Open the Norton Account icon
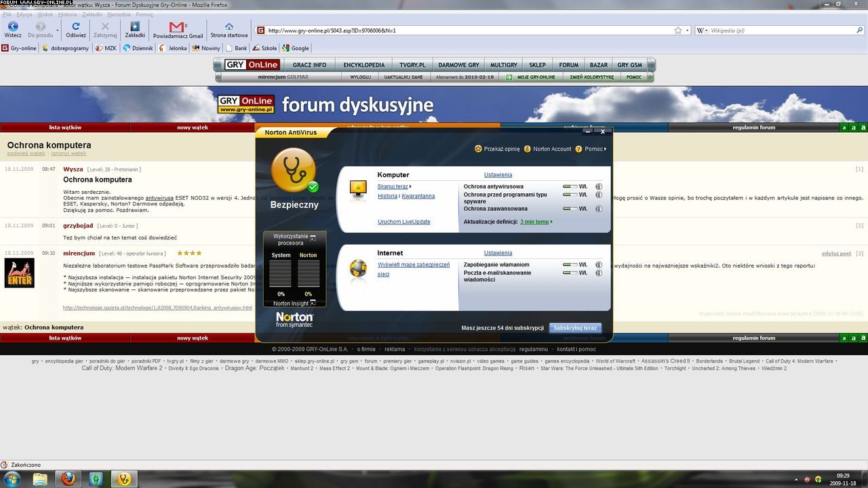868x488 pixels. click(527, 149)
